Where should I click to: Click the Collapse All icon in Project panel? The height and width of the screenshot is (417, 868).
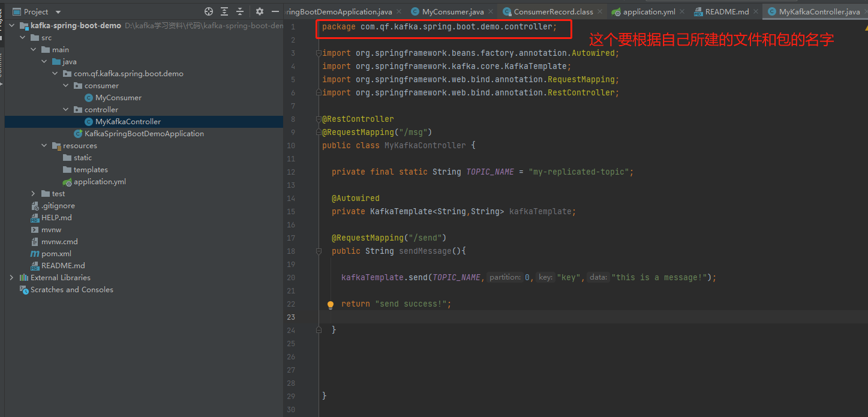coord(240,11)
